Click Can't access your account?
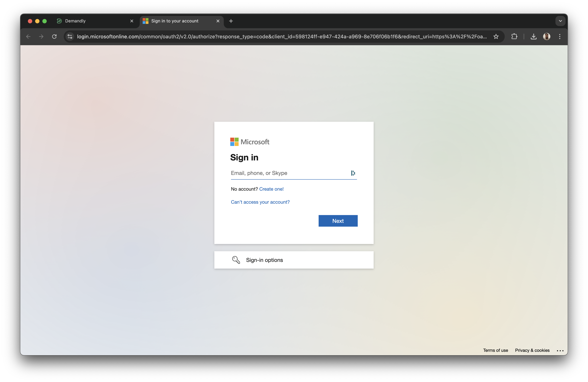The height and width of the screenshot is (382, 588). 260,202
